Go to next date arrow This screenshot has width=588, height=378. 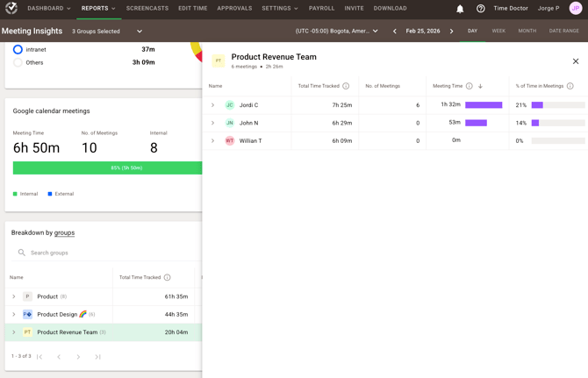[452, 32]
